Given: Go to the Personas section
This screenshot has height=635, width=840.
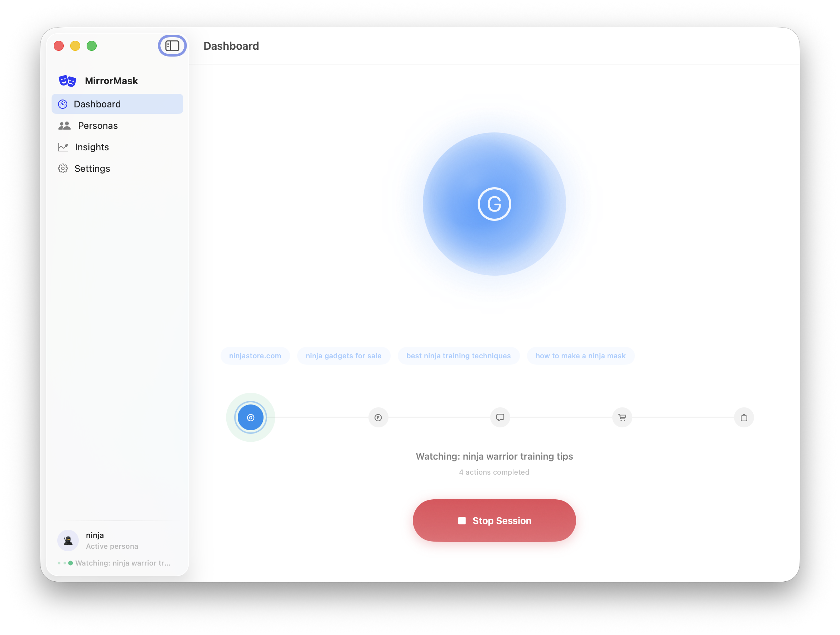Looking at the screenshot, I should pyautogui.click(x=98, y=126).
